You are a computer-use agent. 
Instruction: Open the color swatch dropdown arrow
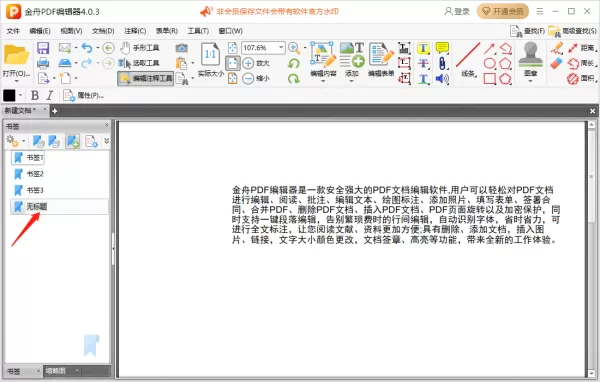(x=20, y=95)
